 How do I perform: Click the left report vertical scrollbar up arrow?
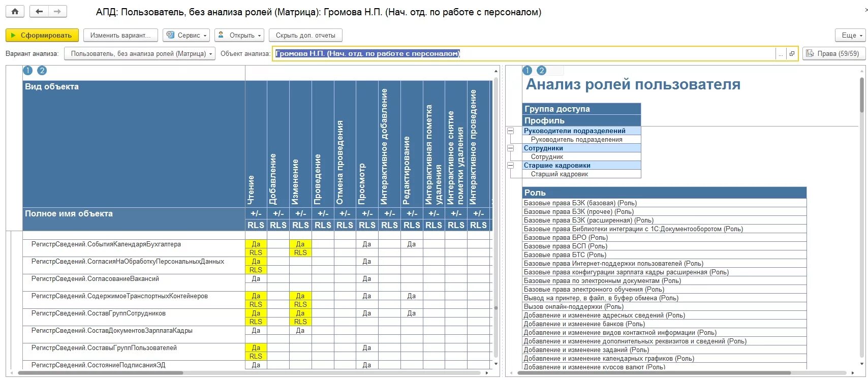[496, 71]
